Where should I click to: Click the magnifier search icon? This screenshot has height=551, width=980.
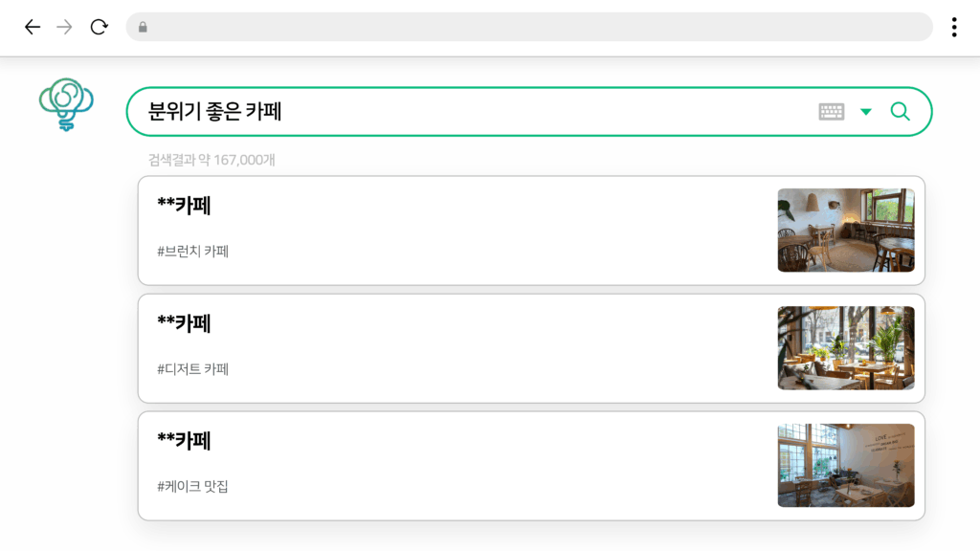(900, 111)
